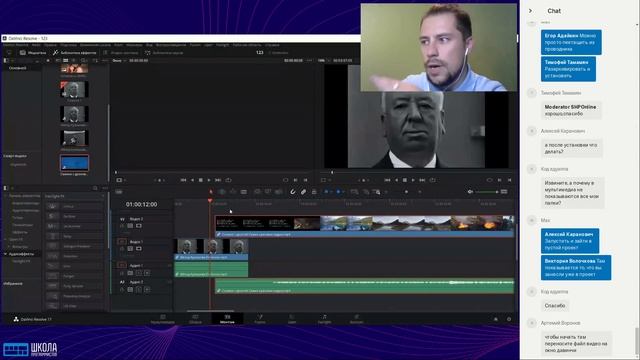Toggle the linked selection chain icon
Image resolution: width=640 pixels, height=360 pixels.
(x=303, y=192)
